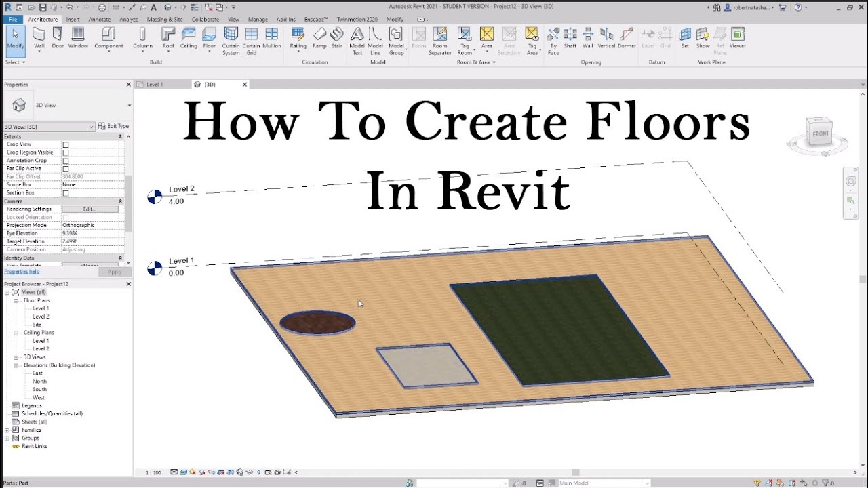Select the Ramp tool
The height and width of the screenshot is (488, 868).
pyautogui.click(x=319, y=39)
